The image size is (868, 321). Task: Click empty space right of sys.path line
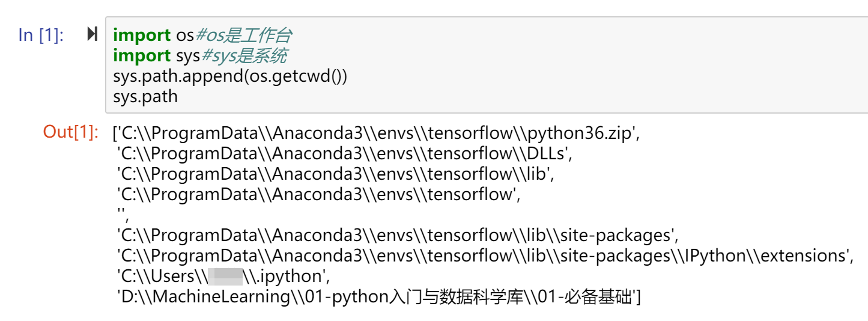point(481,96)
